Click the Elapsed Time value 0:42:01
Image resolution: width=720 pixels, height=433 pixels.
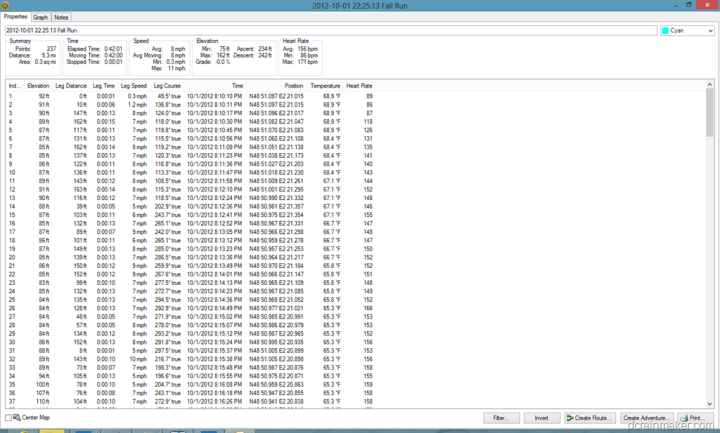(113, 49)
